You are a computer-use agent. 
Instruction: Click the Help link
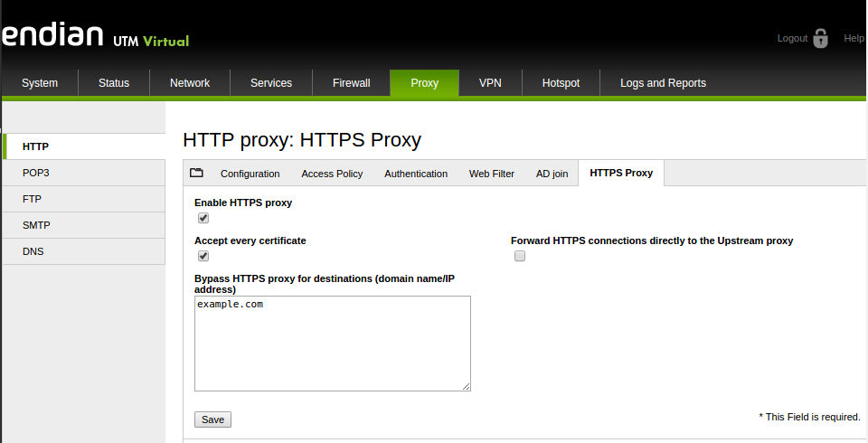point(854,38)
